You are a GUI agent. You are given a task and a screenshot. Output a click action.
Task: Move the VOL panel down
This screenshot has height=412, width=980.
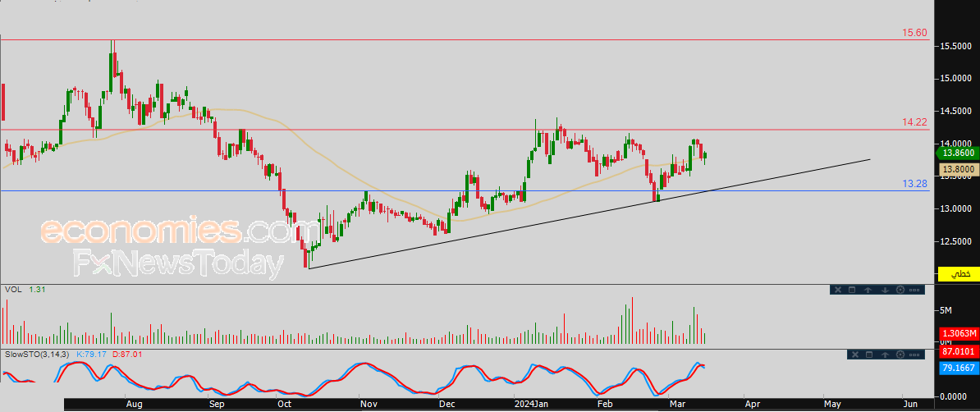click(x=885, y=290)
